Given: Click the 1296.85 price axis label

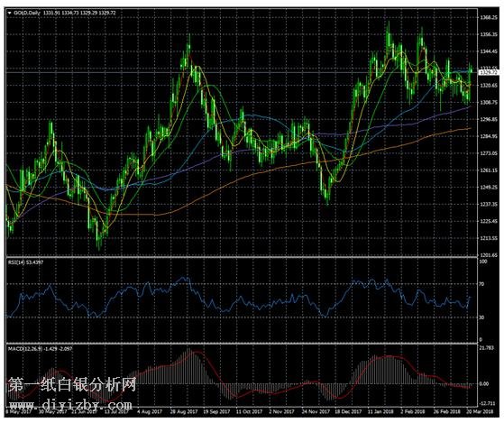Looking at the screenshot, I should (489, 119).
